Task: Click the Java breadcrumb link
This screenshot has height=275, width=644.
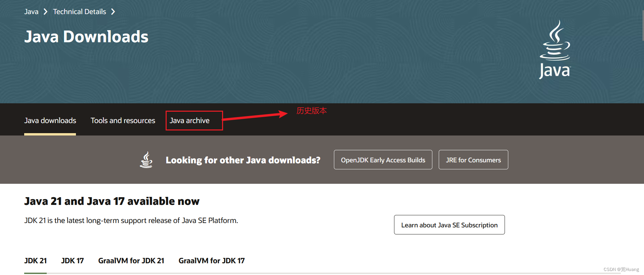Action: pos(31,12)
